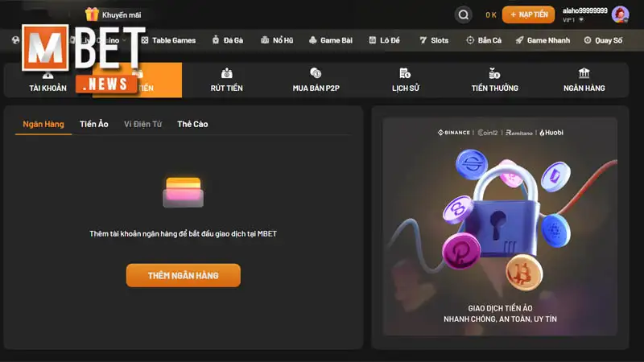Click the NẠP TIỀN deposit button

[x=528, y=14]
